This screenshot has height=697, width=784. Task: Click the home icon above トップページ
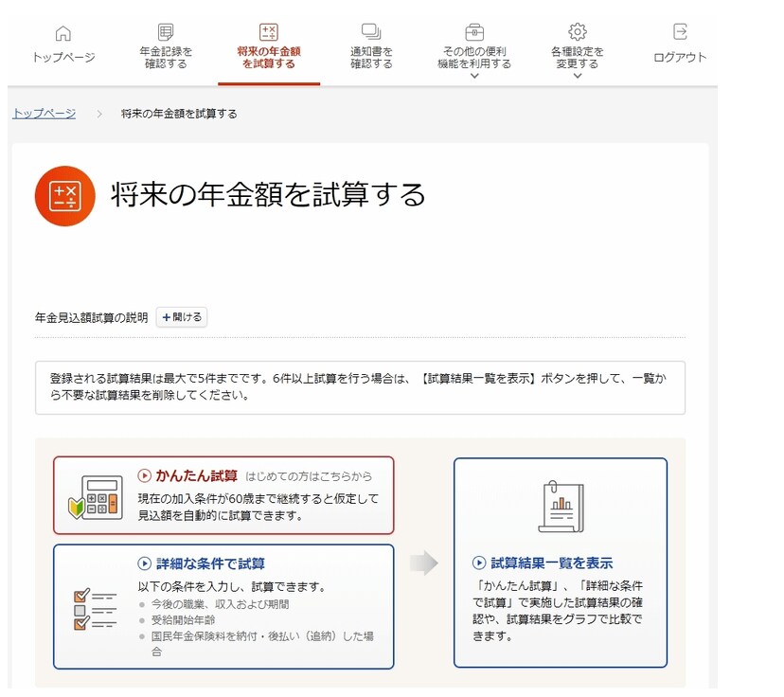pyautogui.click(x=62, y=32)
